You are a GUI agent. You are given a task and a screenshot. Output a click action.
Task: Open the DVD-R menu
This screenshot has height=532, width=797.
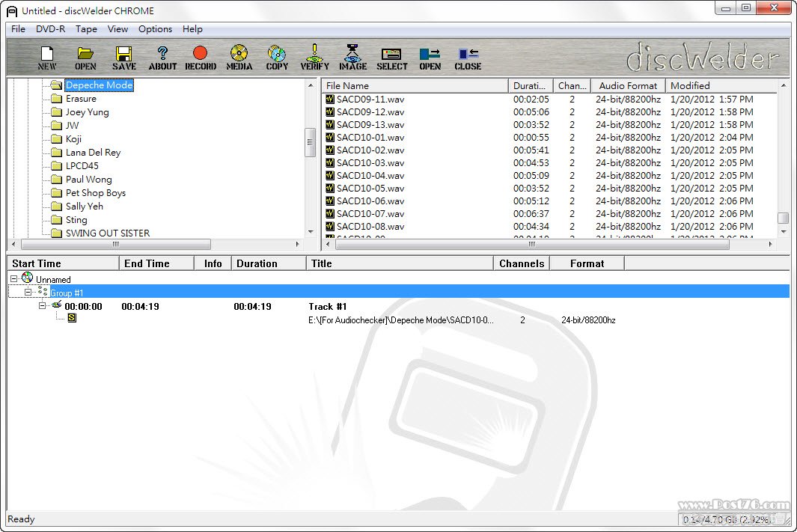[50, 29]
